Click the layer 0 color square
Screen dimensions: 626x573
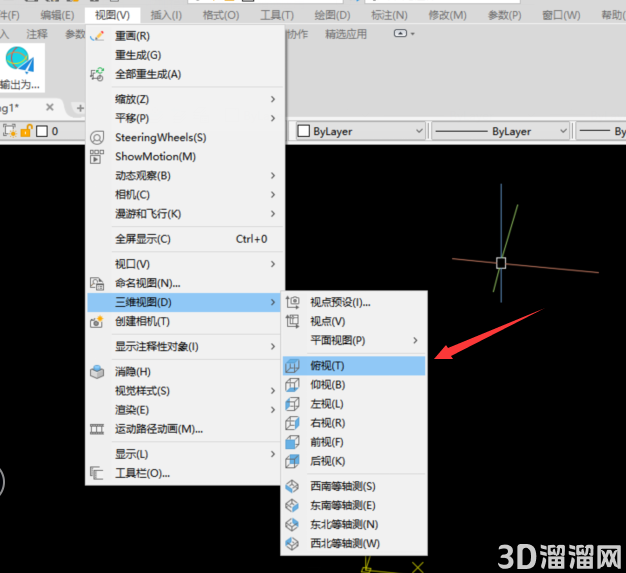(42, 131)
